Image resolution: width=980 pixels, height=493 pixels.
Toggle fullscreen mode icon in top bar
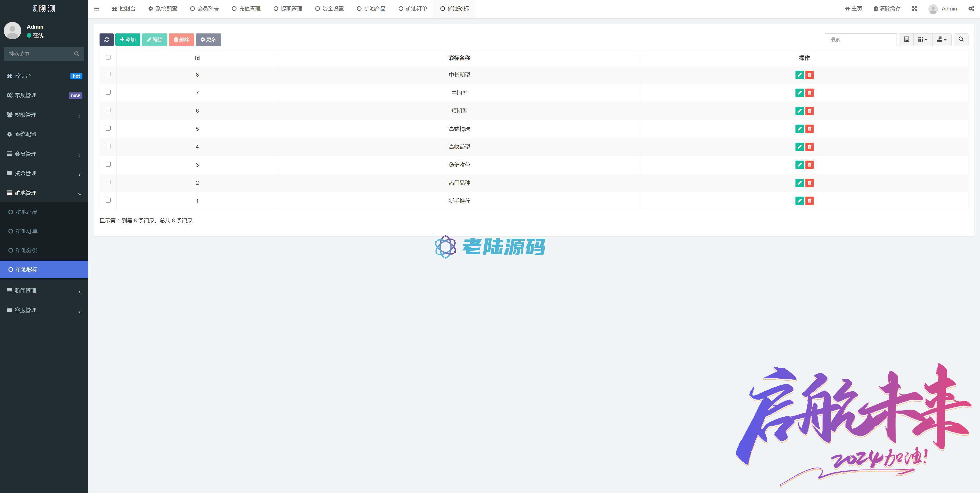915,8
